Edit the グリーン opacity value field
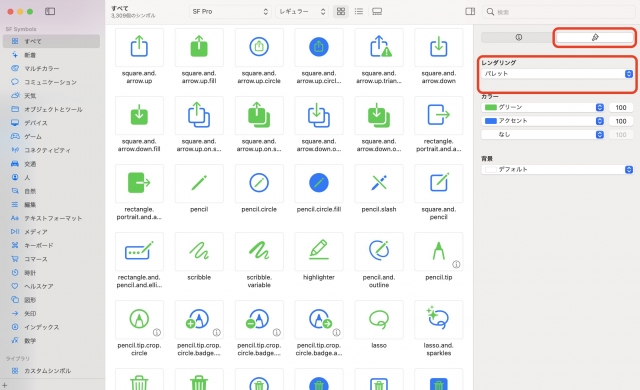640x390 pixels. [621, 107]
